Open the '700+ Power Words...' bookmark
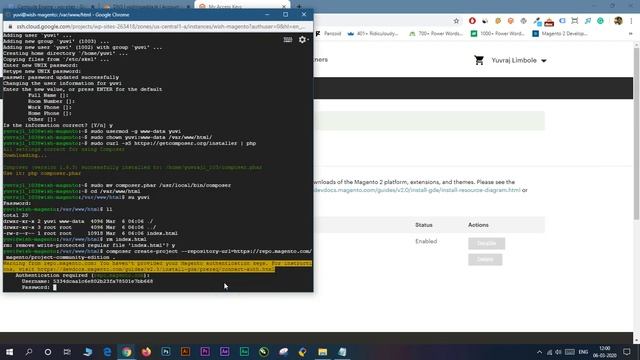The height and width of the screenshot is (360, 640). (436, 34)
